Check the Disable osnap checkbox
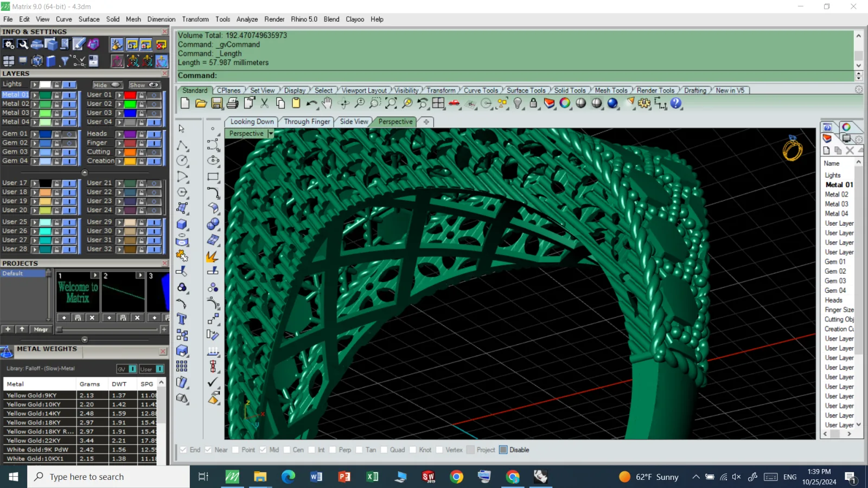 coord(503,450)
